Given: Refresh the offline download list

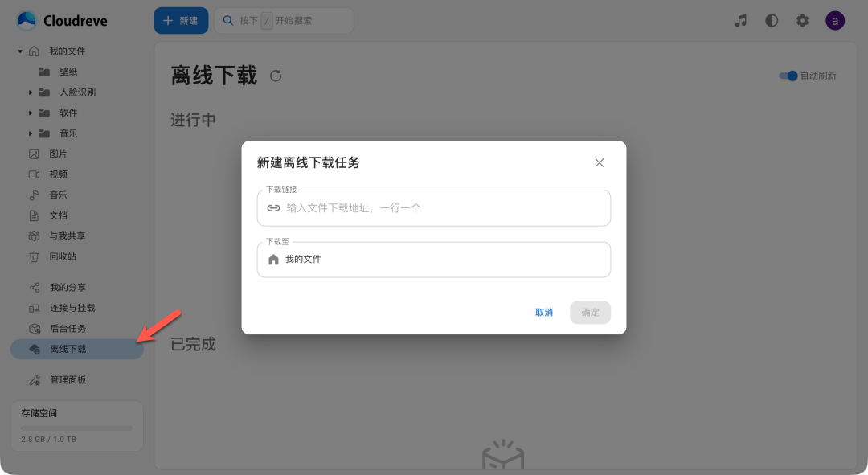Looking at the screenshot, I should pyautogui.click(x=276, y=76).
